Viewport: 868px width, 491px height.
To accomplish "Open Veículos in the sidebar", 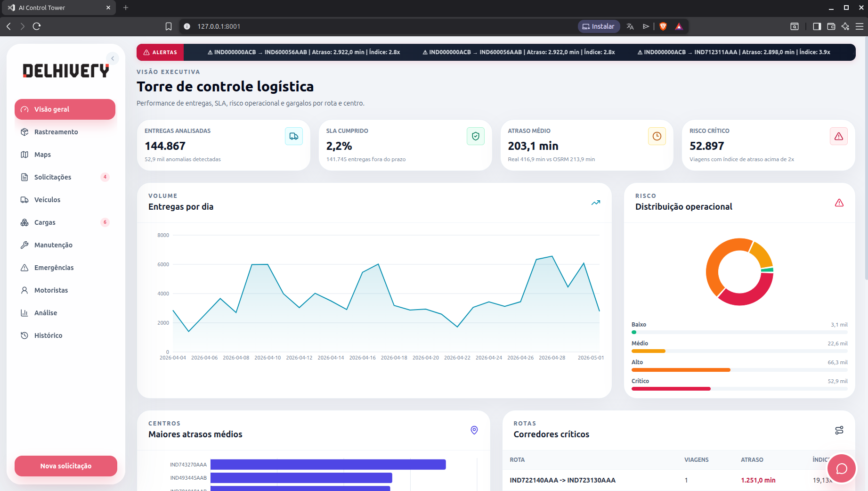I will click(x=65, y=200).
